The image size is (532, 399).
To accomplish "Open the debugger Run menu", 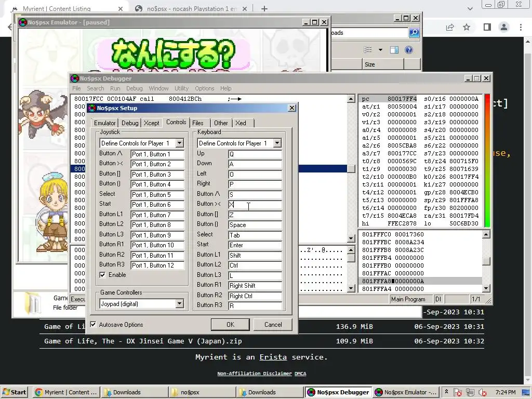I will 115,88.
